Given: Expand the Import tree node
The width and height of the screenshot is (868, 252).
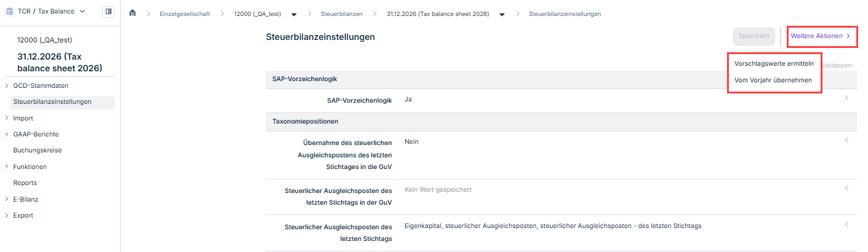Looking at the screenshot, I should pyautogui.click(x=6, y=118).
